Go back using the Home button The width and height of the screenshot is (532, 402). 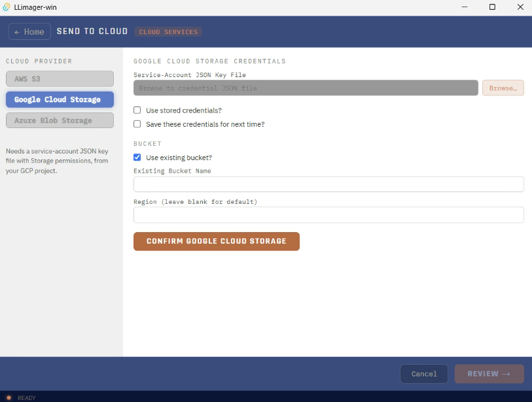tap(29, 31)
